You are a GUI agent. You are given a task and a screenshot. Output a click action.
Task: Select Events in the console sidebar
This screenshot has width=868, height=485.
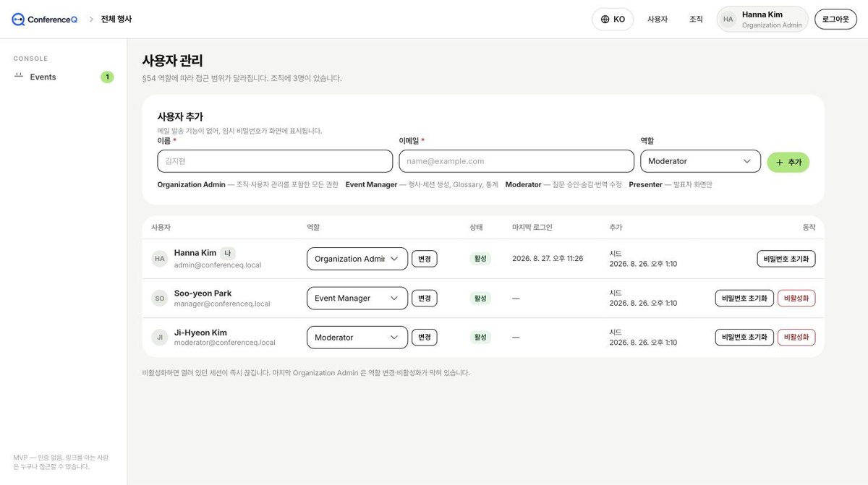point(64,77)
